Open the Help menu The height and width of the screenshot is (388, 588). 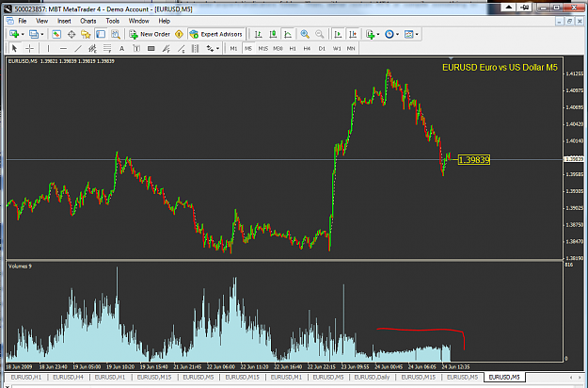[165, 21]
